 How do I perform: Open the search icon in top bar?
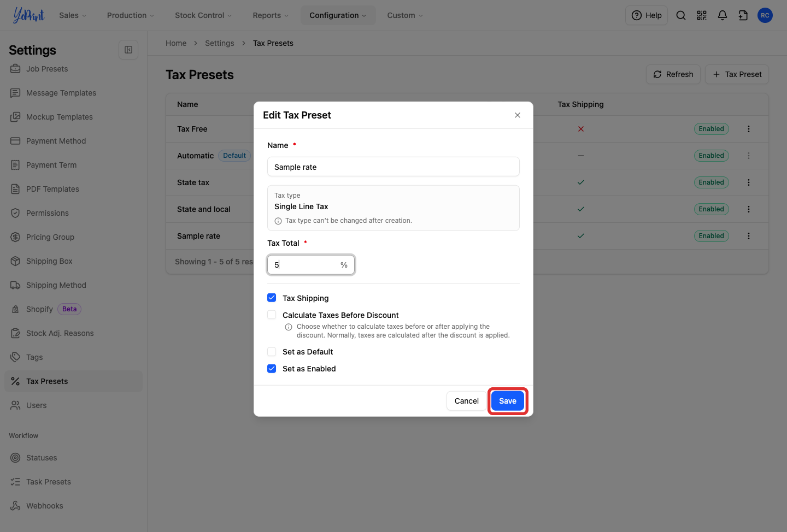point(681,15)
